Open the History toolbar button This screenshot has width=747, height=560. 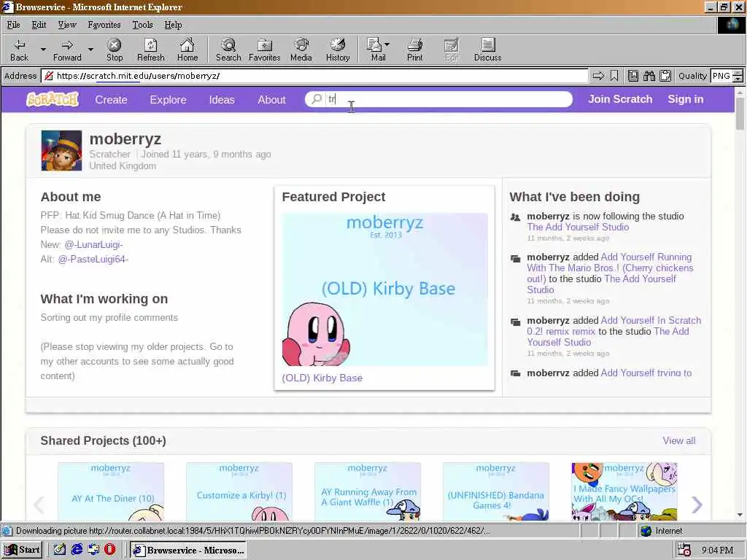[338, 50]
